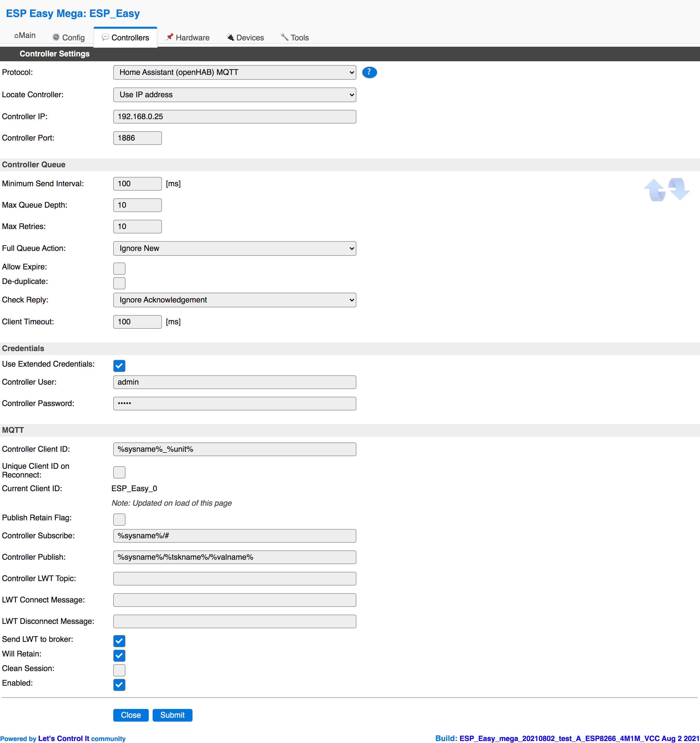Enable the Clean Session checkbox
Viewport: 700px width, 743px height.
coord(119,670)
